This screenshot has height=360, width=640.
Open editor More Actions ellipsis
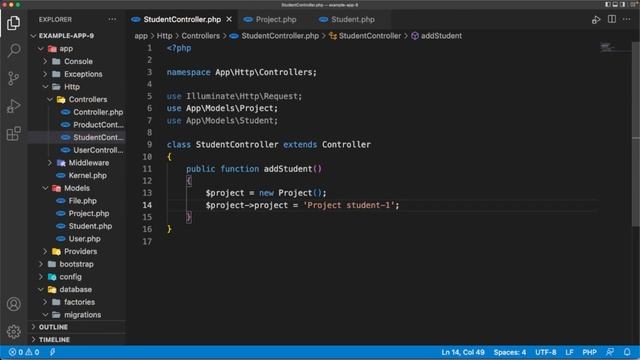pos(627,19)
